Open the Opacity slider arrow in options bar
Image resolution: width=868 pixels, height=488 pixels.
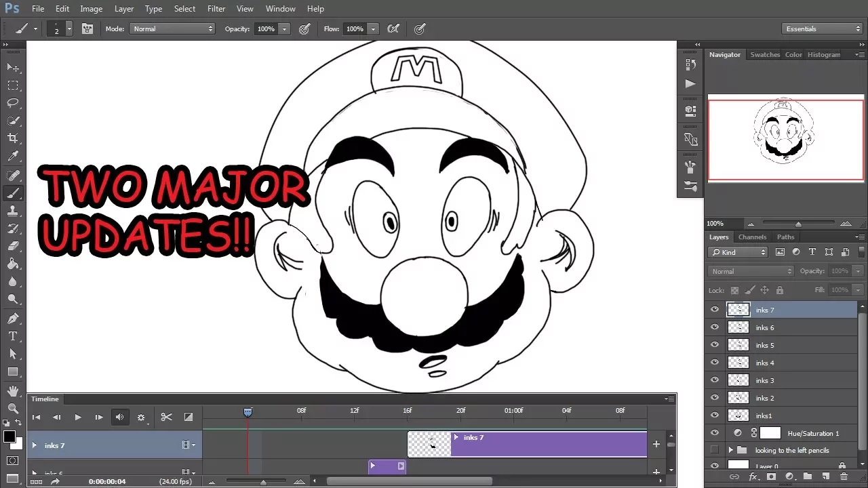[284, 28]
